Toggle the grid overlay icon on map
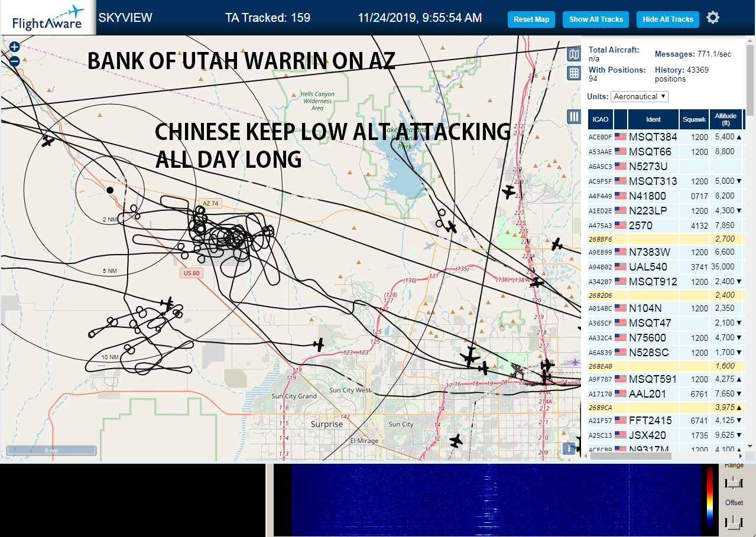The height and width of the screenshot is (537, 756). [573, 73]
